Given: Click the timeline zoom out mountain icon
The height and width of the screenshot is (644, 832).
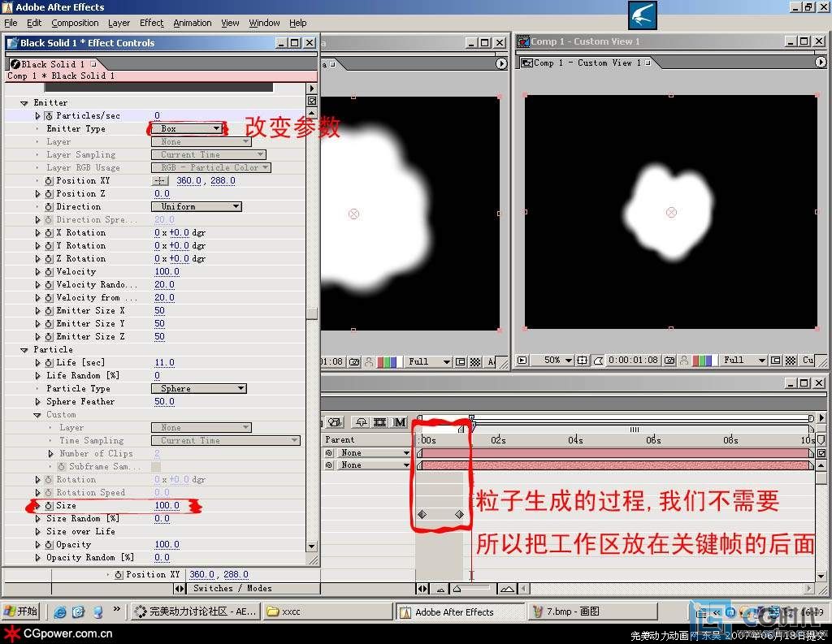Looking at the screenshot, I should point(440,589).
